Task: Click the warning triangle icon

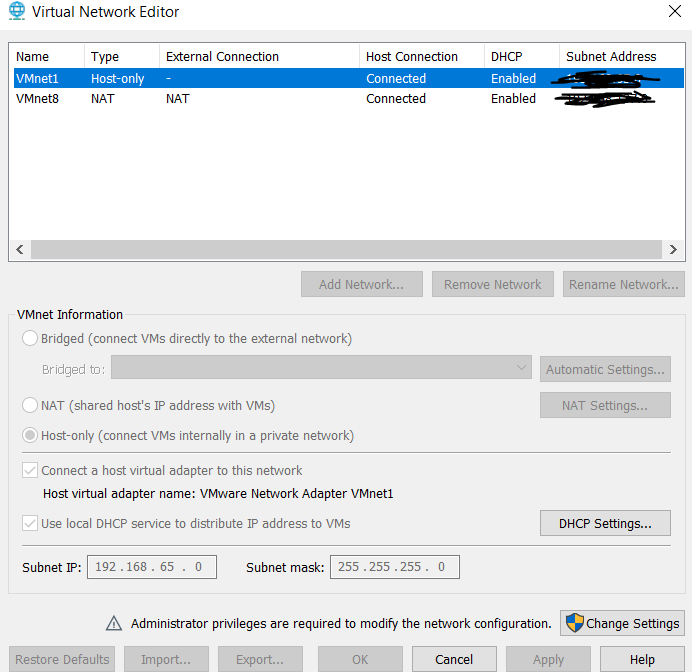Action: 114,623
